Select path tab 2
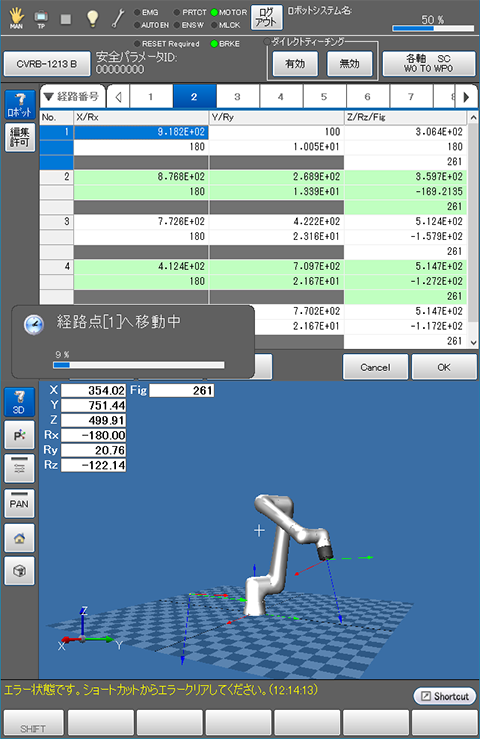 click(194, 97)
